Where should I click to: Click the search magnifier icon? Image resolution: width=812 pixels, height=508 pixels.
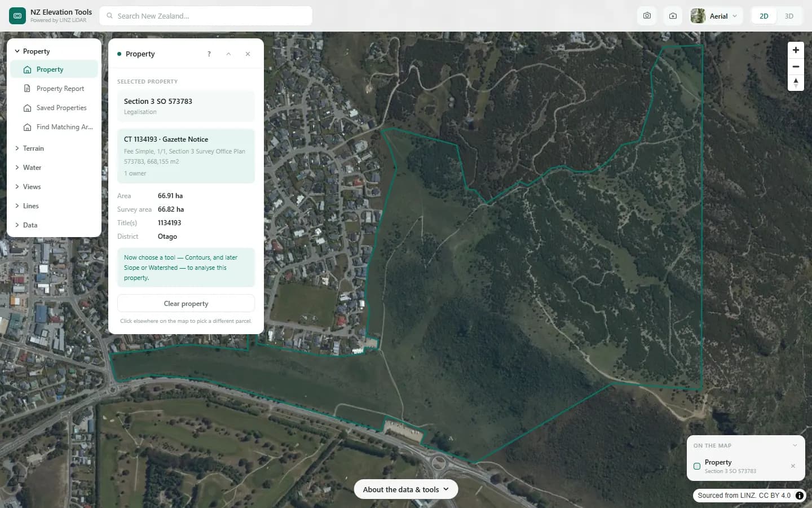click(x=110, y=16)
